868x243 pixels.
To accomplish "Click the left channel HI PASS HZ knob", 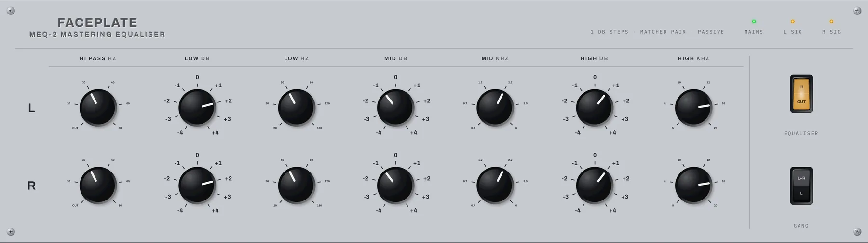I will click(x=98, y=107).
